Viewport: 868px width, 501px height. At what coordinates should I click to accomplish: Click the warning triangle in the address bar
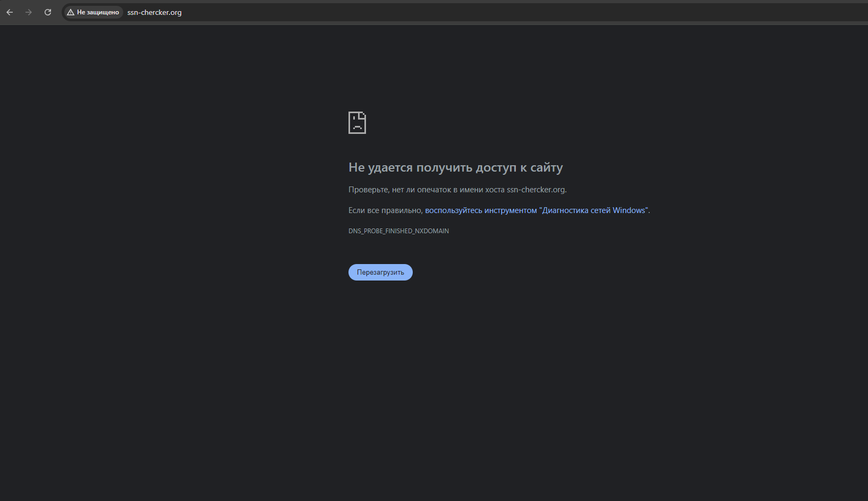(x=71, y=12)
